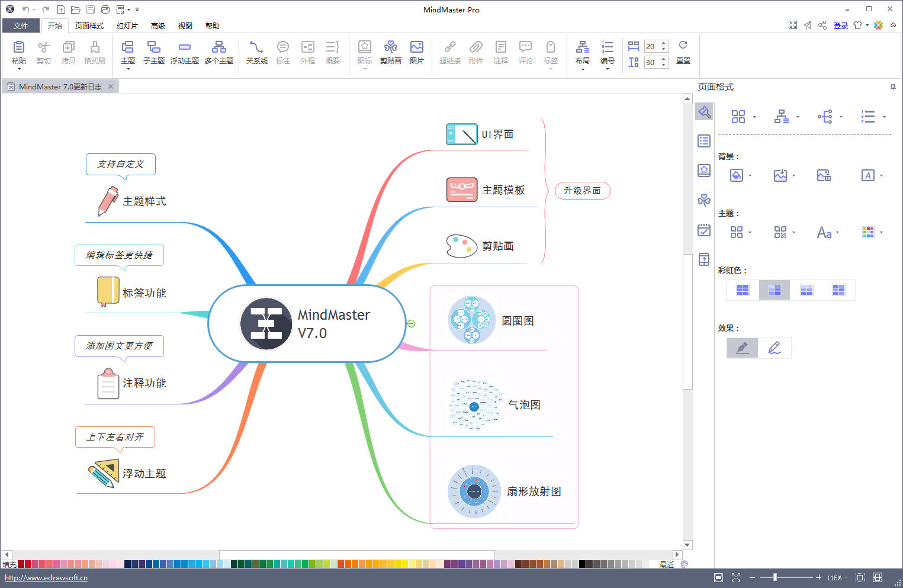Enable the first effect pen style
The image size is (903, 588).
(743, 348)
